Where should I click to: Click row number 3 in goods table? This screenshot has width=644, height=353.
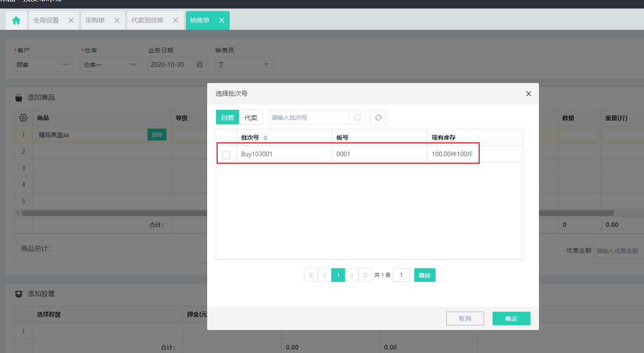pyautogui.click(x=23, y=168)
